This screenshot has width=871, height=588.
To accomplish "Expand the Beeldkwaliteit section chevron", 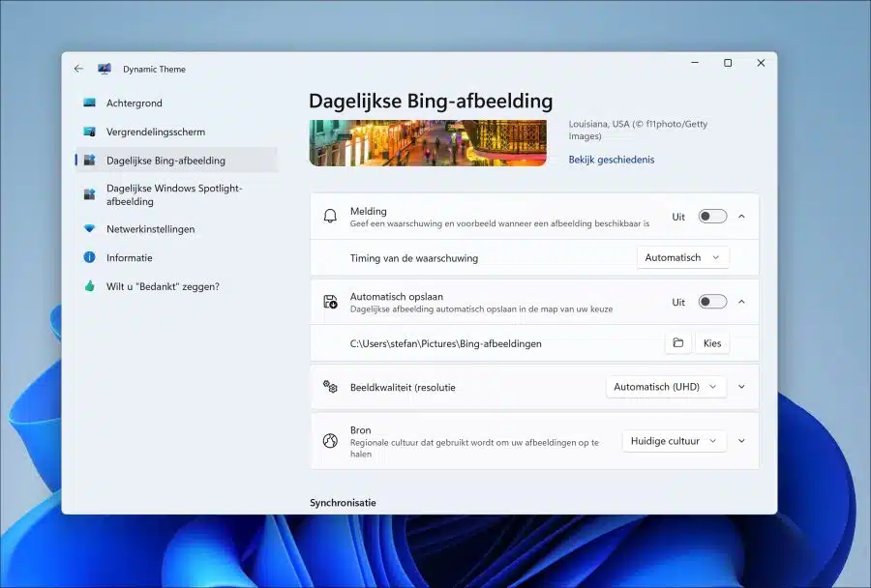I will [x=741, y=387].
